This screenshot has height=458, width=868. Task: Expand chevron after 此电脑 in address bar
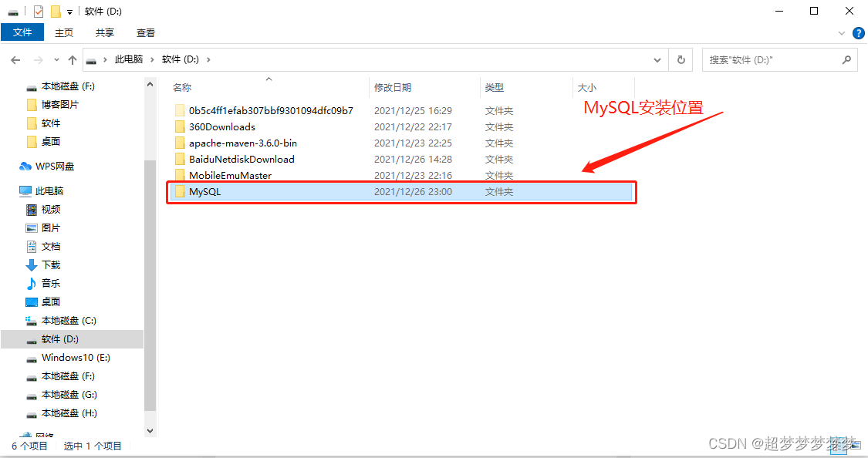152,59
